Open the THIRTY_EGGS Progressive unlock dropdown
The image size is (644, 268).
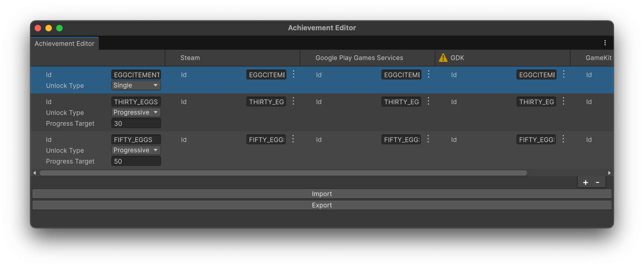[x=136, y=112]
